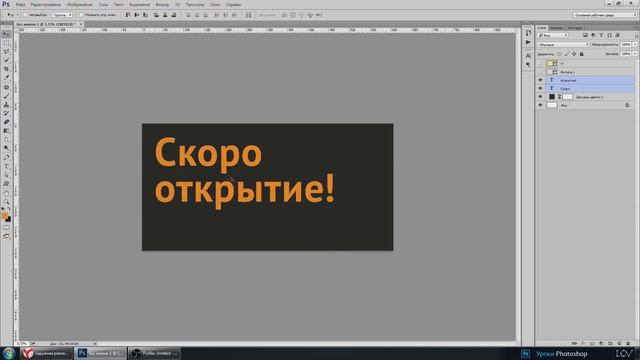Hide the Заливка цветом 1 layer

540,97
